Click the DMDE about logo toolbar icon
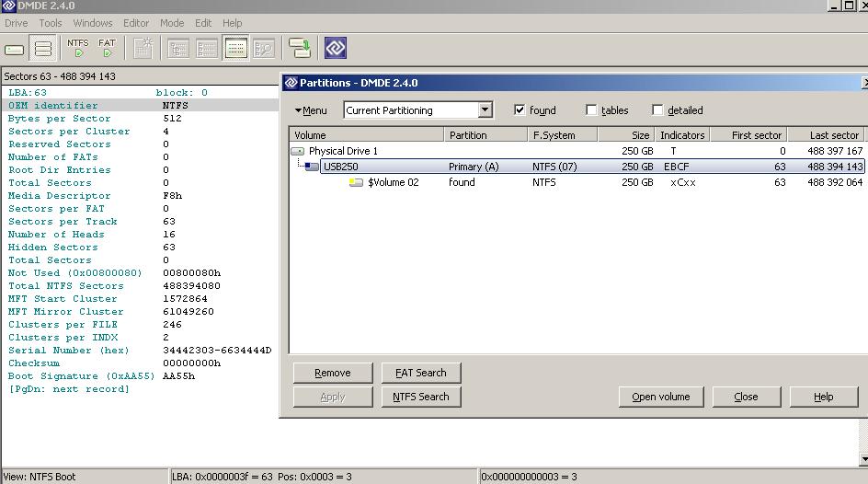Viewport: 868px width, 484px height. click(336, 48)
